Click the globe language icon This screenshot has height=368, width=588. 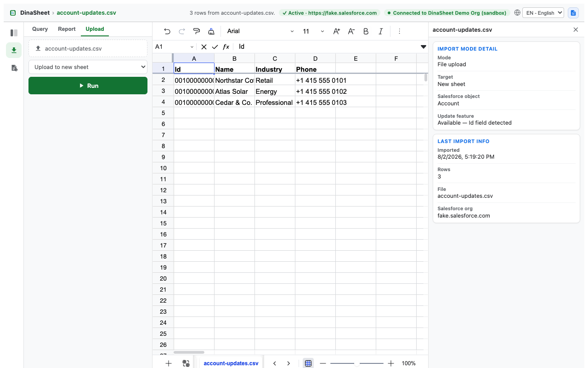[x=517, y=13]
